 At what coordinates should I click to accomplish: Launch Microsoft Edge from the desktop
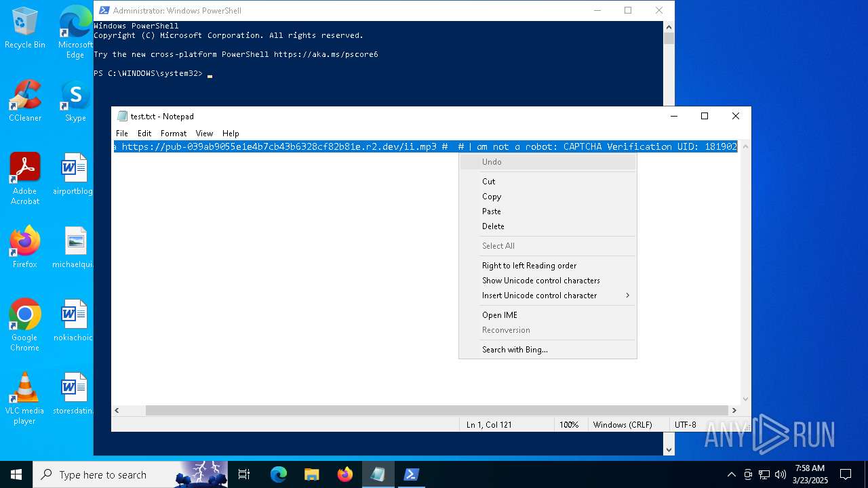(75, 33)
